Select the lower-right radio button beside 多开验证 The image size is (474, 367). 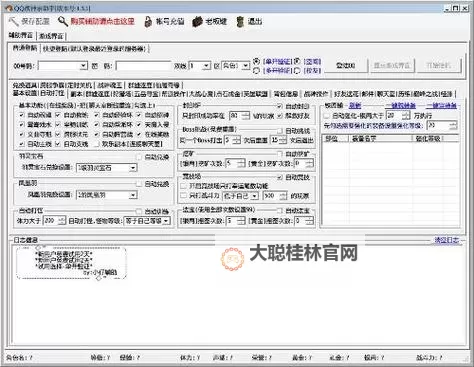(x=297, y=70)
